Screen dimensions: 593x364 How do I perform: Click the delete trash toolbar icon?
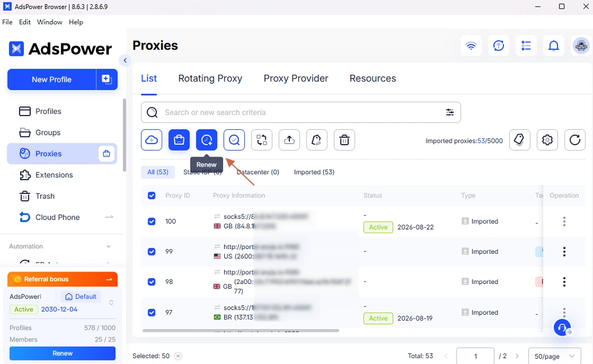(344, 140)
